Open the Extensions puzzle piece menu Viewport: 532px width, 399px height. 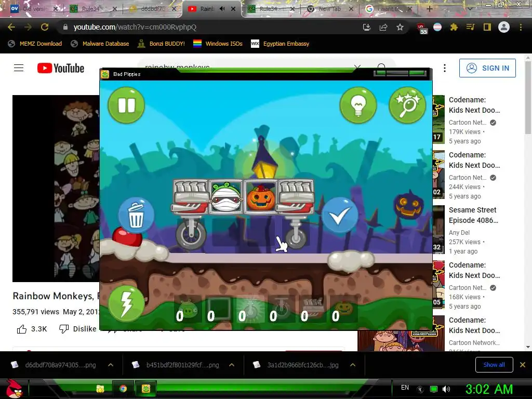click(x=454, y=27)
